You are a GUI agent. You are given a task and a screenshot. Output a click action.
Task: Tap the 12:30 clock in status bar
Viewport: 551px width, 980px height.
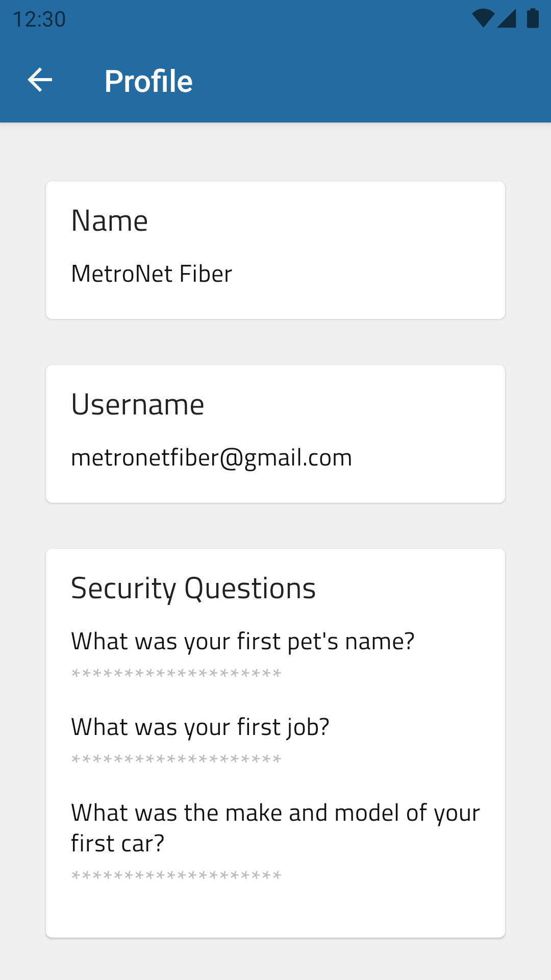(39, 19)
